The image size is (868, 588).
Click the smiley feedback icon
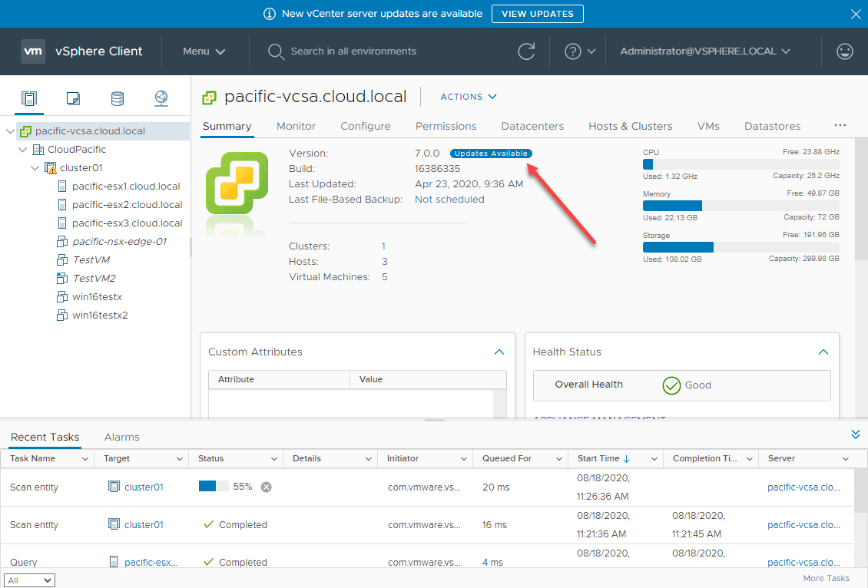point(844,51)
